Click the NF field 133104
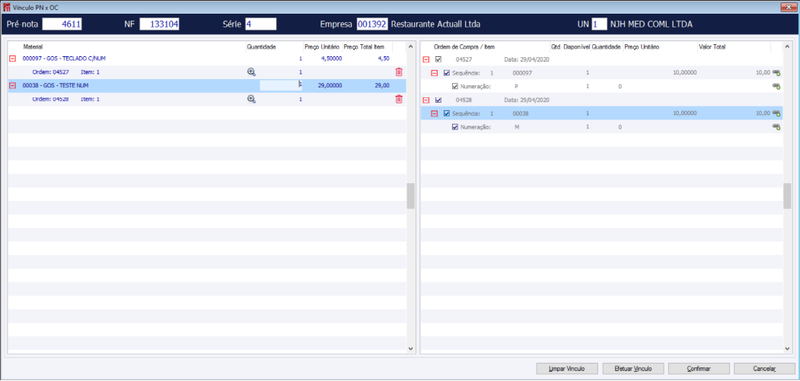 (159, 24)
